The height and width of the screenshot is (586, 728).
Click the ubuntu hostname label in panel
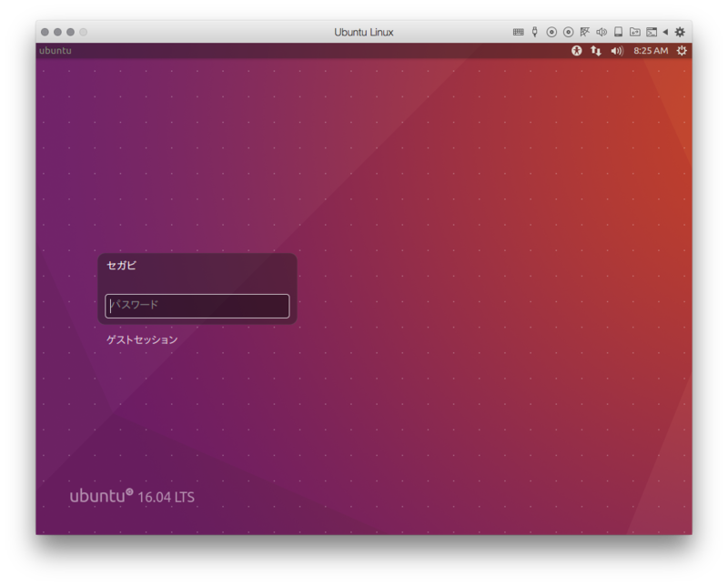56,51
